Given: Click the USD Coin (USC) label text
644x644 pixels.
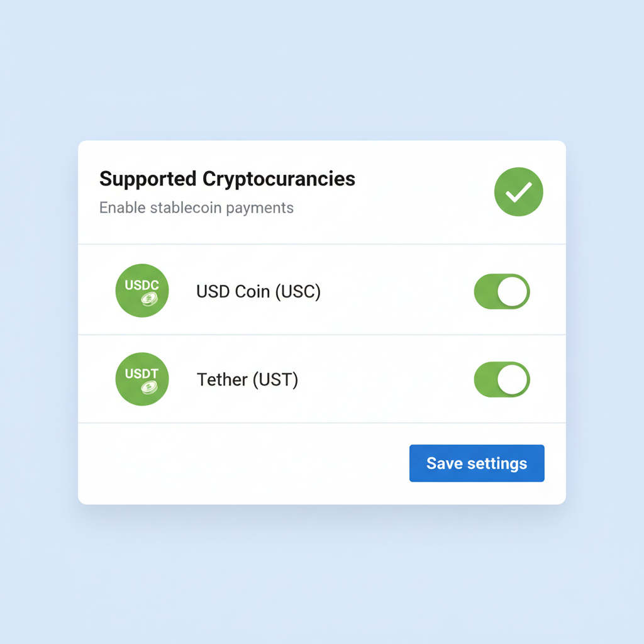Looking at the screenshot, I should pyautogui.click(x=258, y=291).
